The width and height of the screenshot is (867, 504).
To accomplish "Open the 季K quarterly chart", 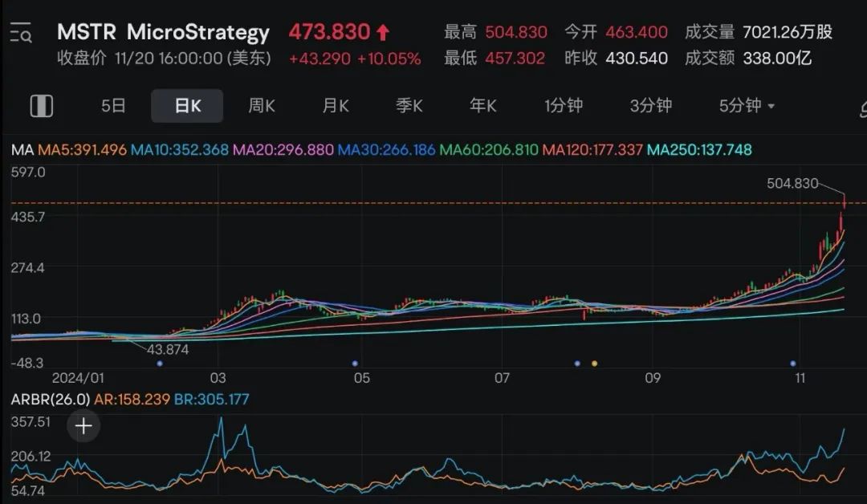I will 409,106.
